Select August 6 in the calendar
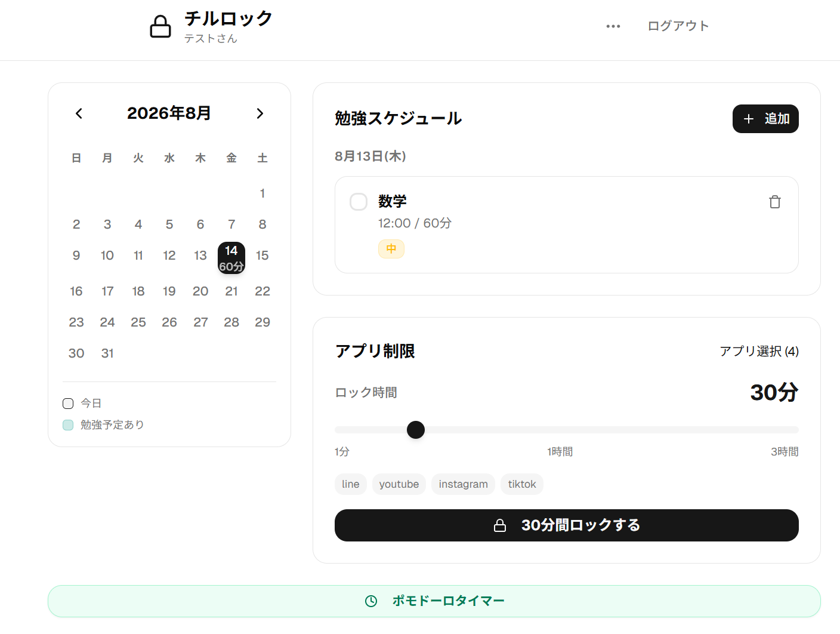The height and width of the screenshot is (634, 840). click(200, 224)
